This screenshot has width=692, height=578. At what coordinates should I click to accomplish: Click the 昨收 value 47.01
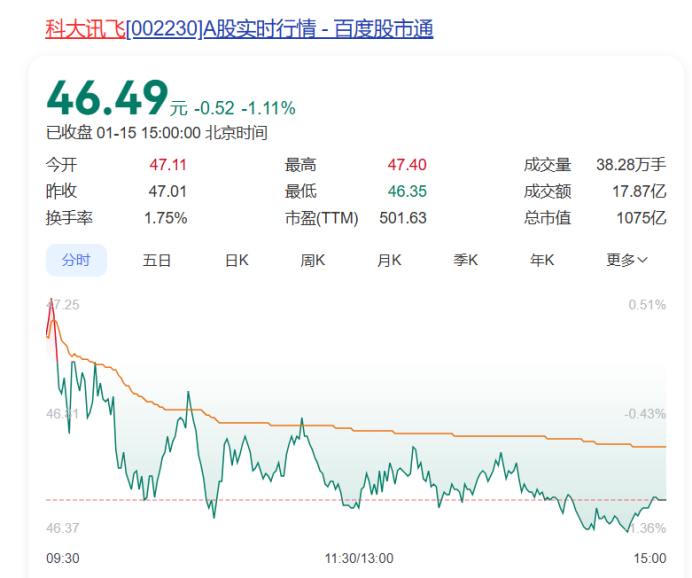click(168, 191)
